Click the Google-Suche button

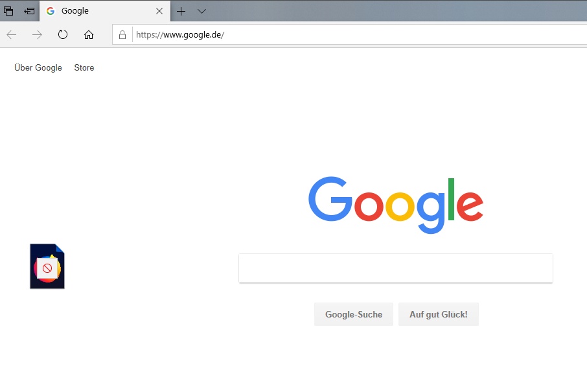[354, 314]
